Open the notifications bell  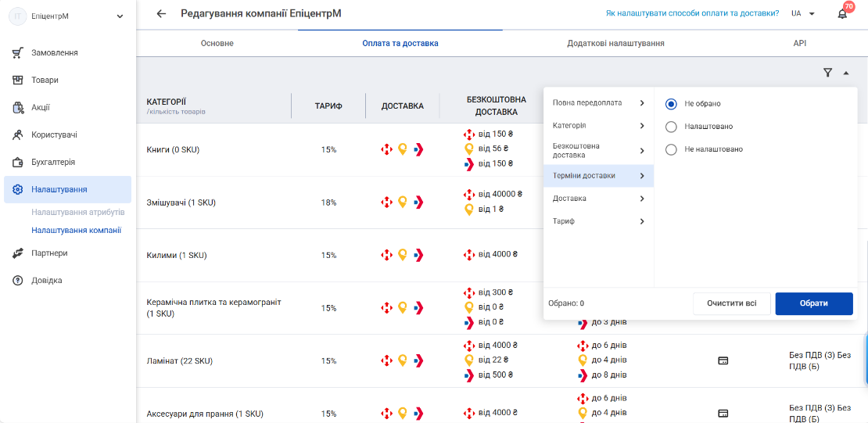(x=842, y=14)
